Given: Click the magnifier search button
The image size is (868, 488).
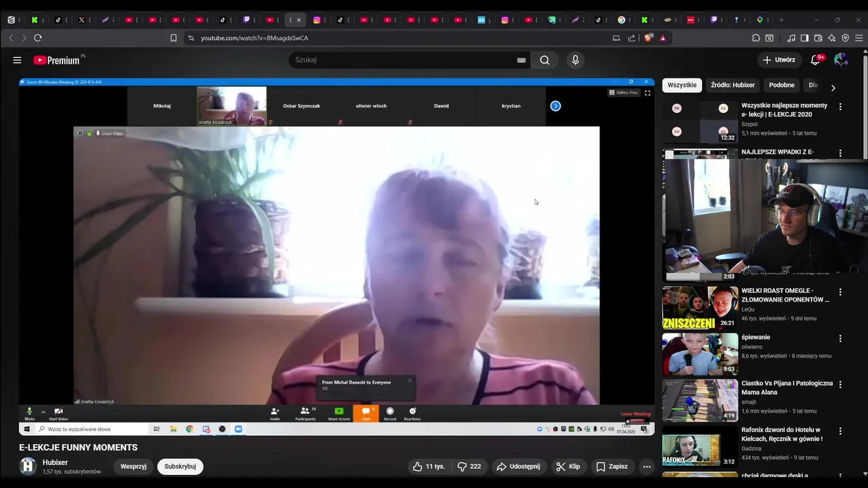Looking at the screenshot, I should [545, 60].
